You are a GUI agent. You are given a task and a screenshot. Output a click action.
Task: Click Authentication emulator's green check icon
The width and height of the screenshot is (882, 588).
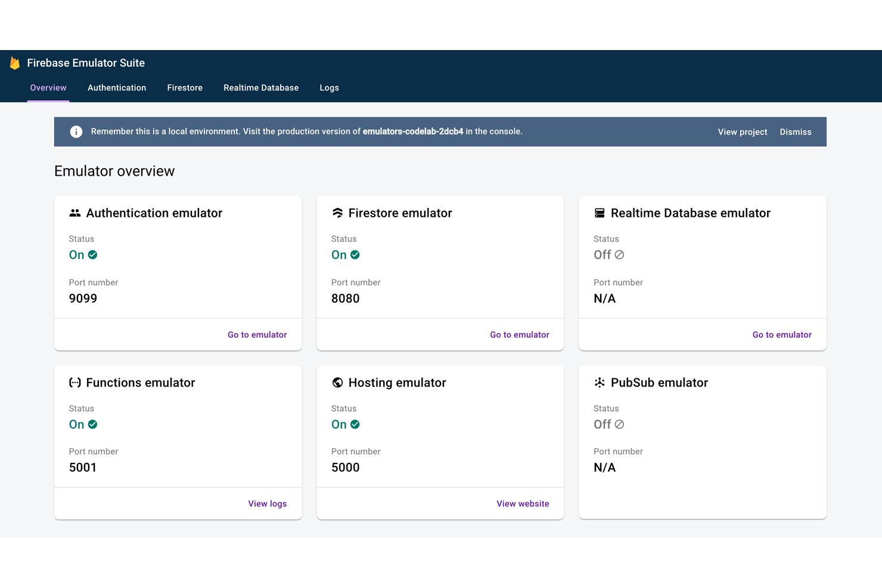click(x=92, y=255)
